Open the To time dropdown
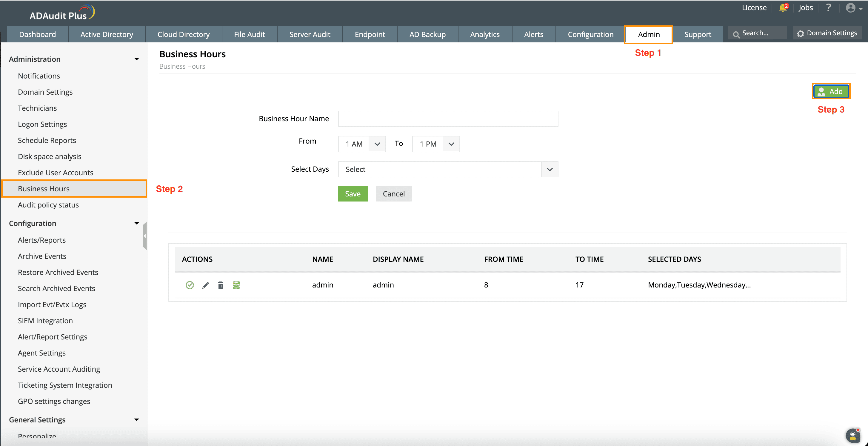 point(451,144)
